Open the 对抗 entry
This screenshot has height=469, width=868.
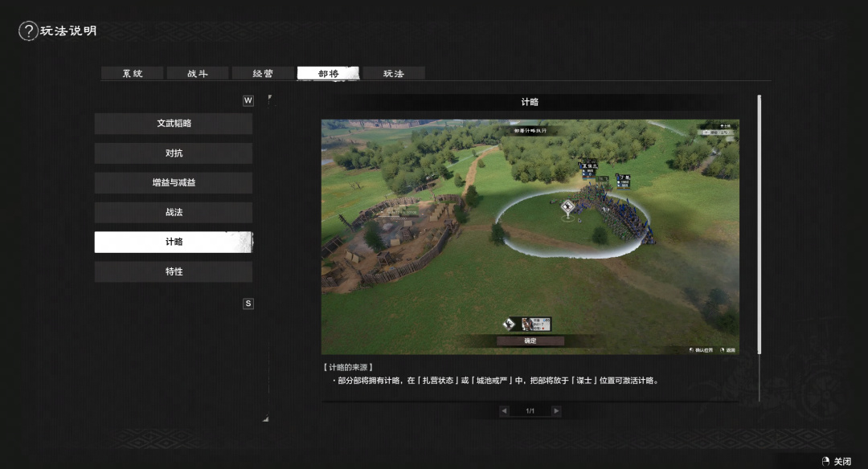[x=174, y=153]
